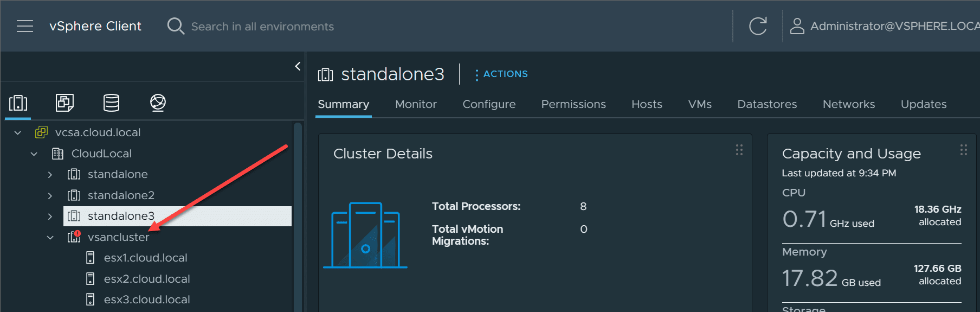Click the refresh icon in top bar
This screenshot has width=980, height=312.
pos(758,26)
